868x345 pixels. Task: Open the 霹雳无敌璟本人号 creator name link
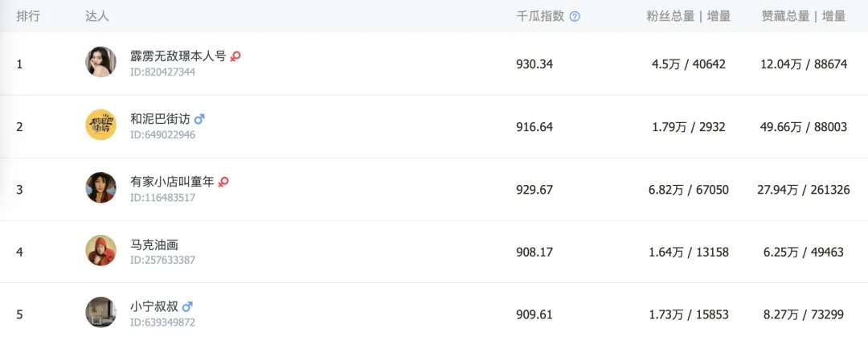click(178, 56)
